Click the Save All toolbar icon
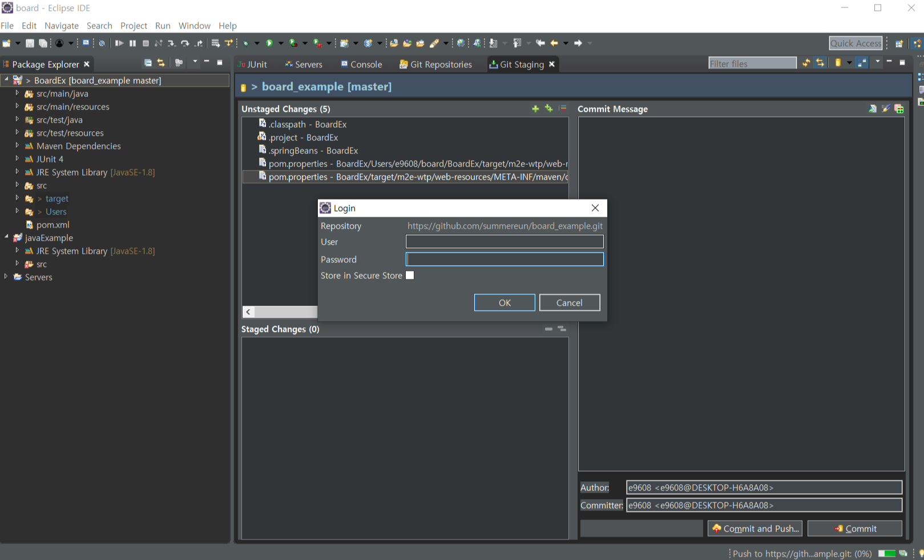The height and width of the screenshot is (560, 924). tap(43, 43)
